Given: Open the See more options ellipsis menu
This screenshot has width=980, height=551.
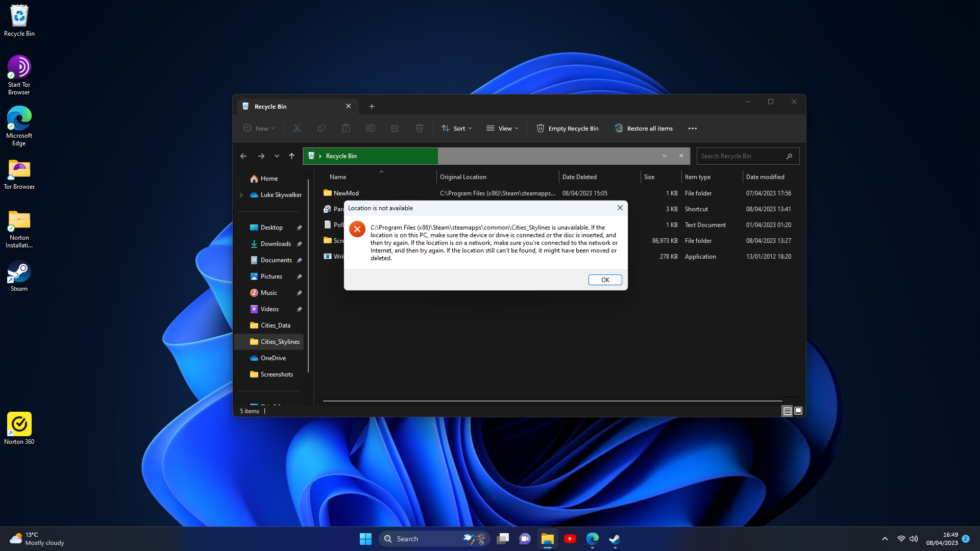Looking at the screenshot, I should pyautogui.click(x=693, y=128).
